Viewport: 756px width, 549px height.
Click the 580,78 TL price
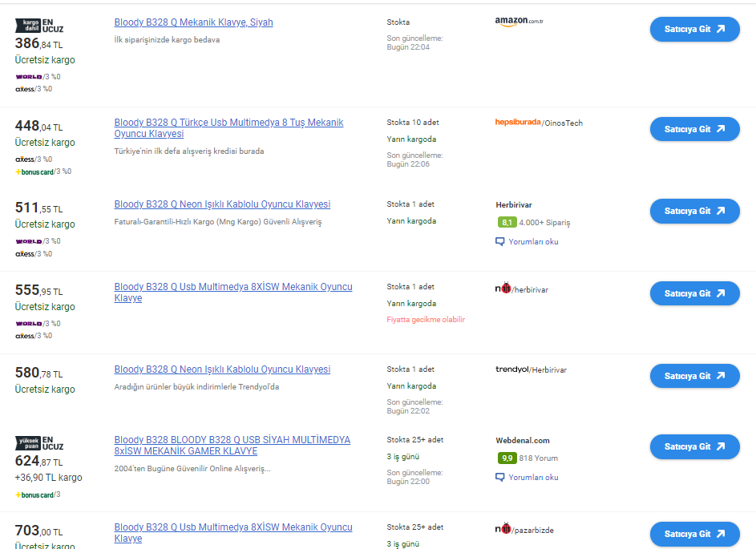click(38, 373)
